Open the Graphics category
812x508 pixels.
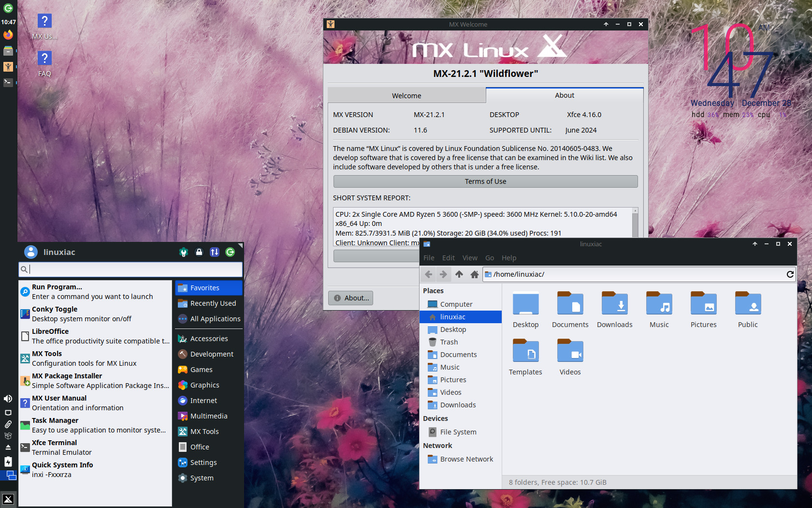pos(209,385)
